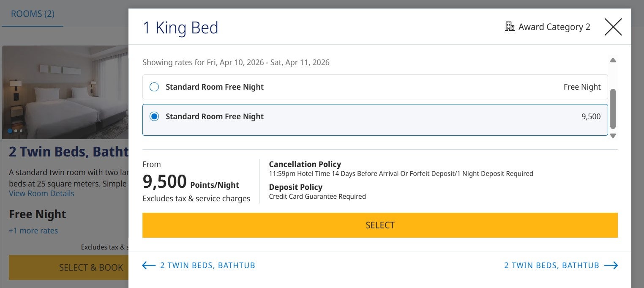Click the rates list scroll-up arrow
644x288 pixels.
pyautogui.click(x=613, y=60)
